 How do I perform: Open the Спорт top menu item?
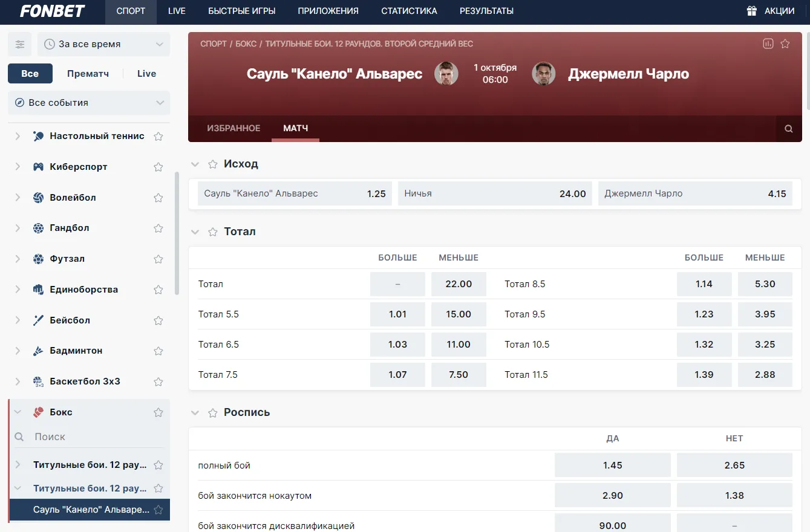coord(131,11)
